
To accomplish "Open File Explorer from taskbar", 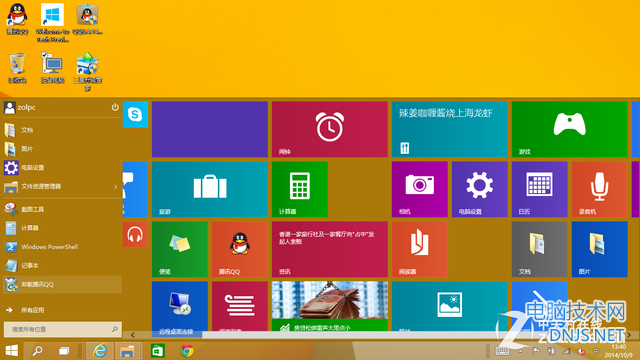I will [127, 351].
